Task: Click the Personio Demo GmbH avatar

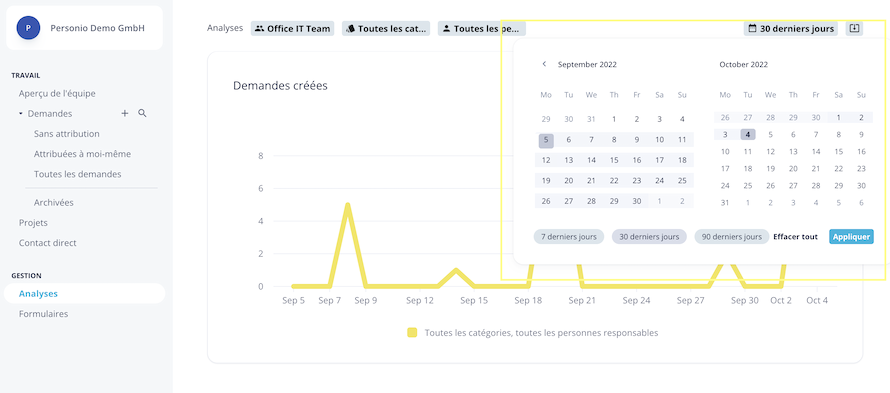Action: point(28,28)
